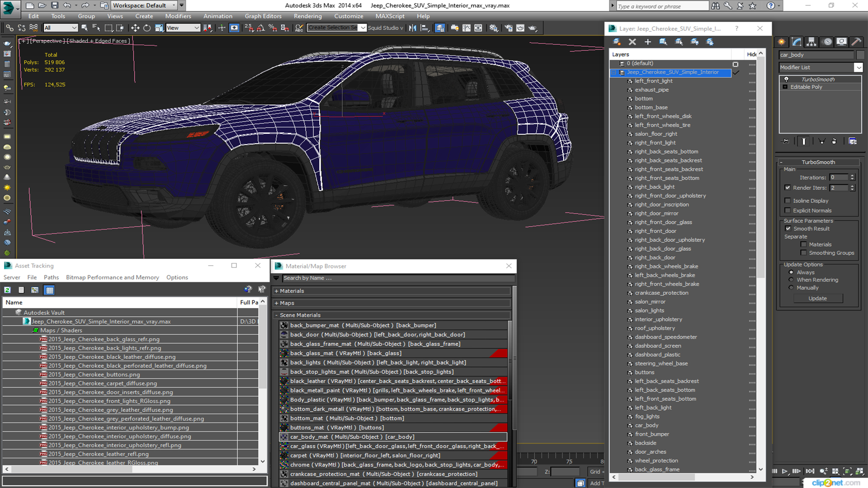
Task: Open the Display command panel tab
Action: coord(841,42)
